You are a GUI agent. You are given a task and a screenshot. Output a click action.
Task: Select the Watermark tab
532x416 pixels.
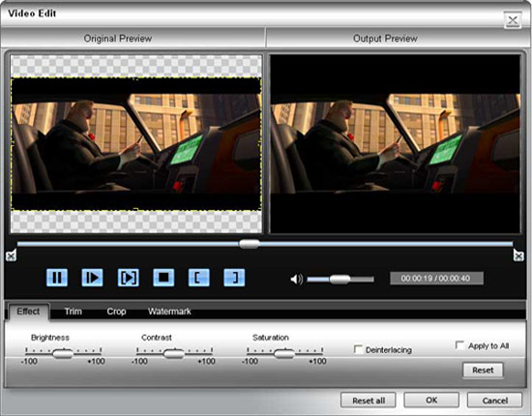(x=169, y=312)
